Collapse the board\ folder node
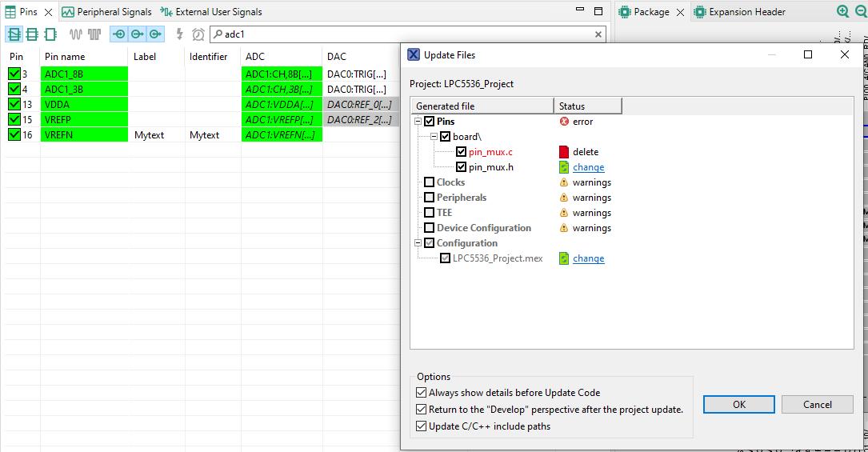 434,137
